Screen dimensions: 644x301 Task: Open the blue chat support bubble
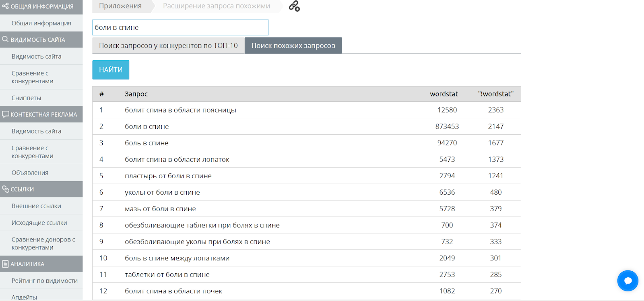[627, 280]
